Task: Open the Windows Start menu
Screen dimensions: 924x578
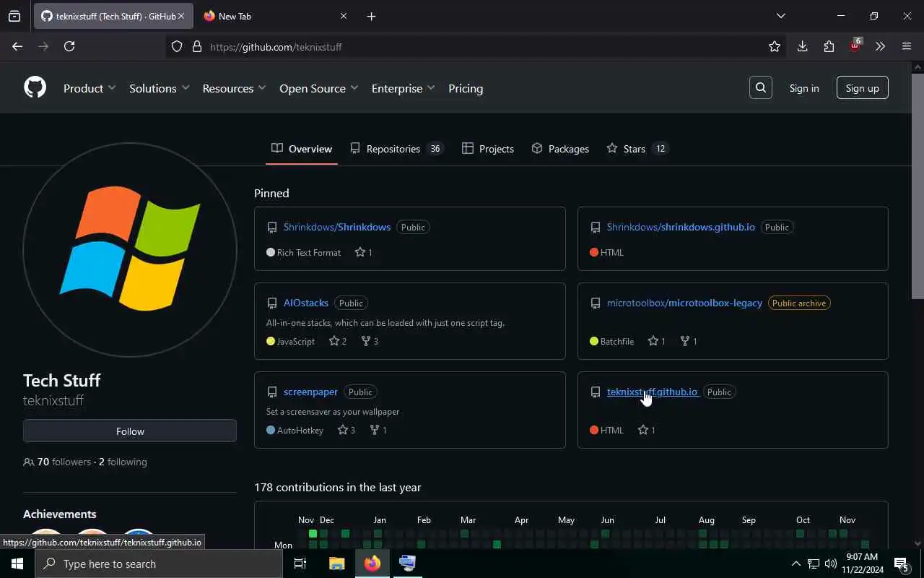Action: click(17, 564)
